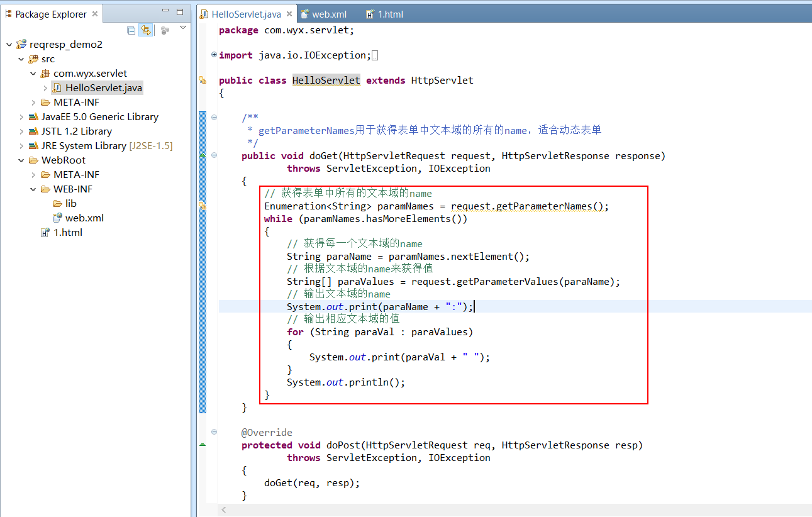Expand the HelloServlet.java tree node
Screen dimensions: 812x517
[45, 88]
